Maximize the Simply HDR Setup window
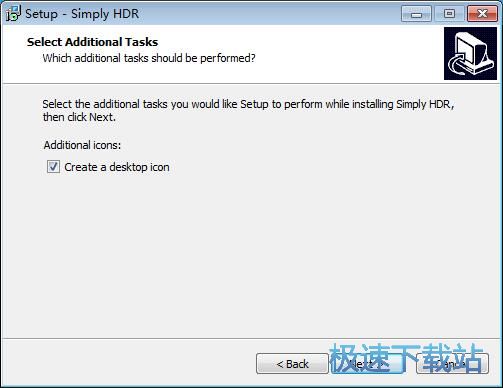 [449, 14]
